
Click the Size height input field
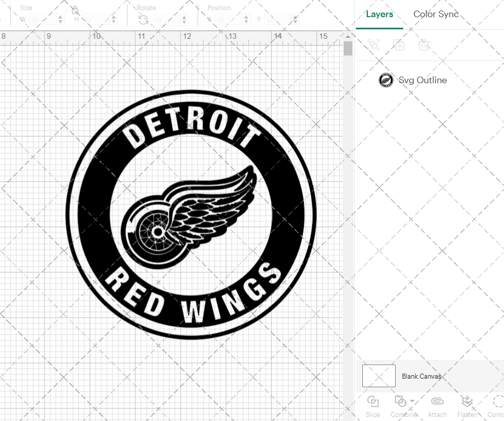(x=96, y=20)
